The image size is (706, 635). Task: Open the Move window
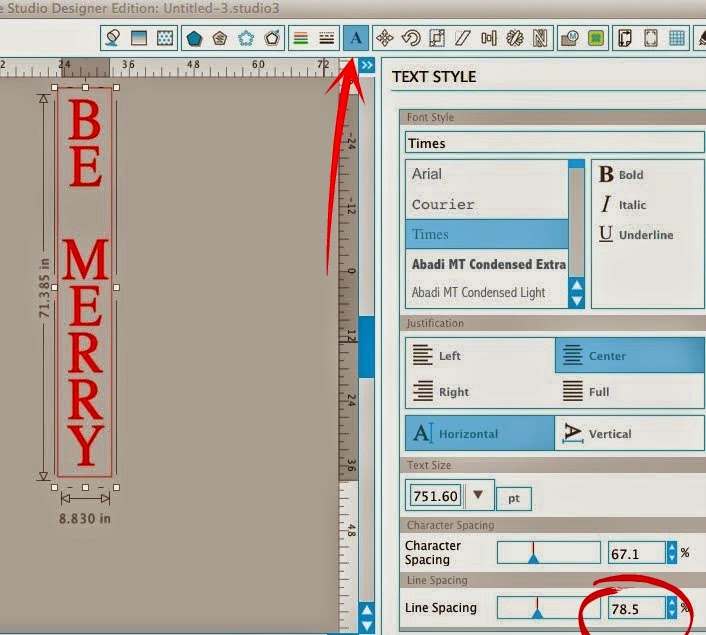(385, 38)
